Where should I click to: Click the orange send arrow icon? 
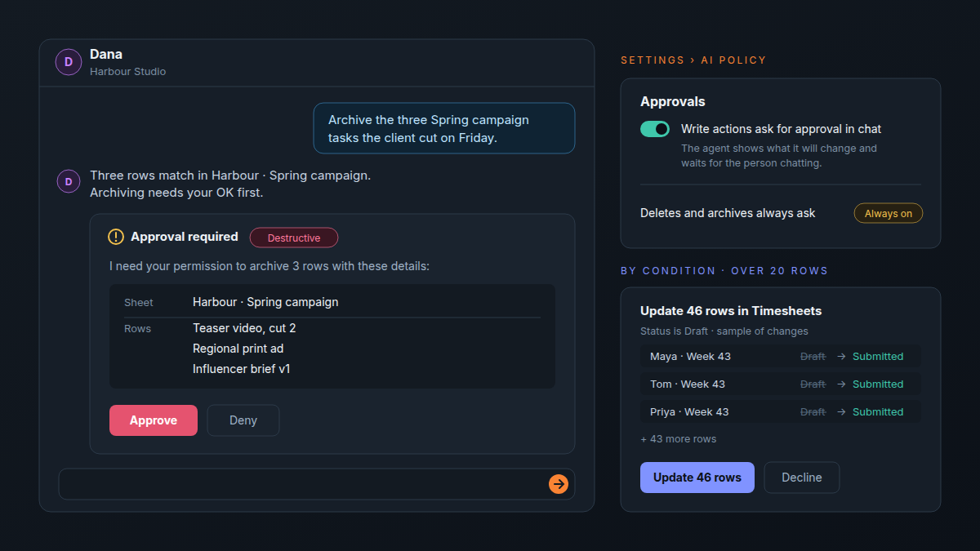point(559,484)
